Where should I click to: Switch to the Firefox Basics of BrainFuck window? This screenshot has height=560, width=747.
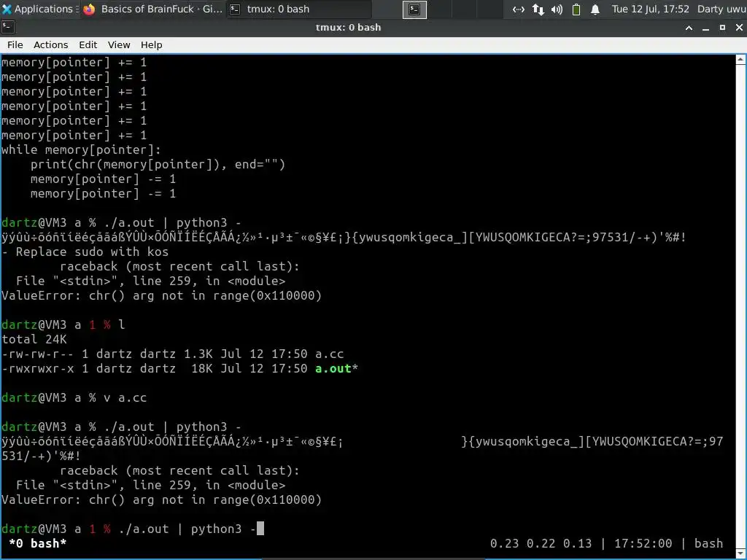tap(152, 9)
